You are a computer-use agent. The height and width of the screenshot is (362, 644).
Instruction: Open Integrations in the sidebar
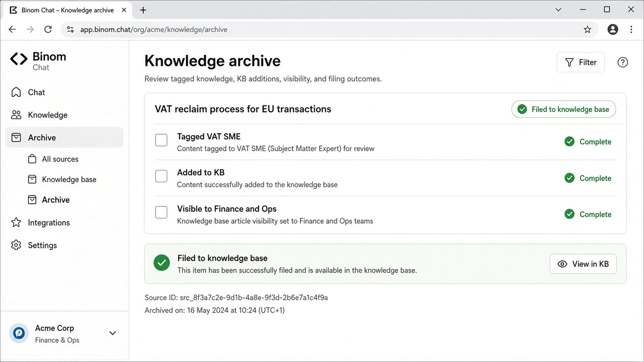[64, 223]
